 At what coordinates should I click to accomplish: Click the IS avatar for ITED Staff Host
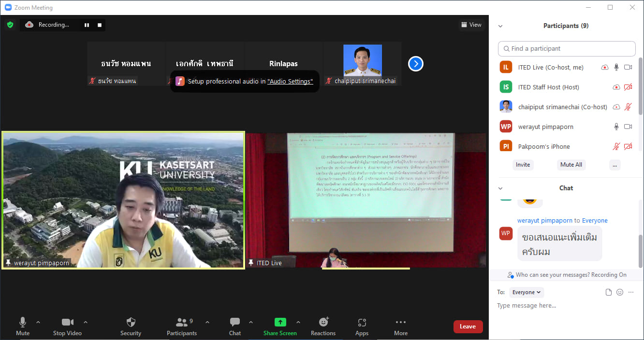(506, 87)
